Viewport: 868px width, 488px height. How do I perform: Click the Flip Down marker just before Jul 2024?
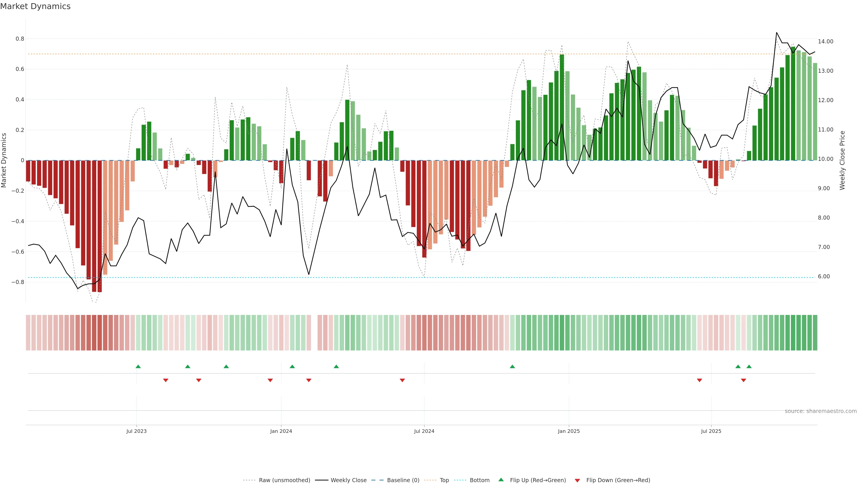point(402,380)
